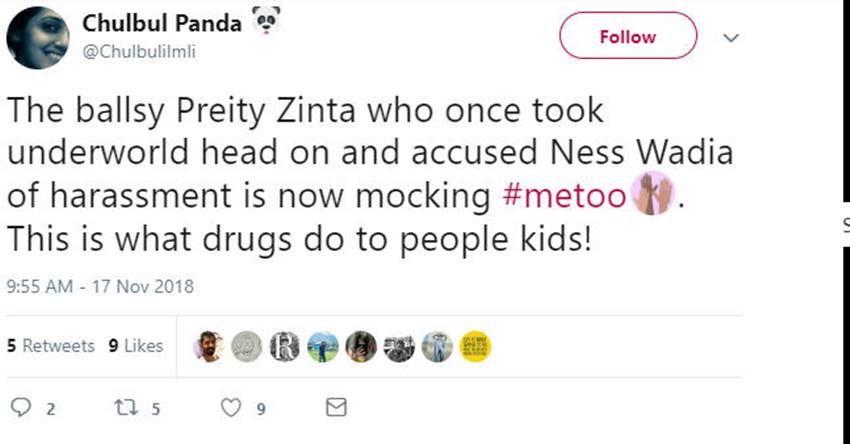View the 5 Retweets list
Image resolution: width=850 pixels, height=444 pixels.
50,346
